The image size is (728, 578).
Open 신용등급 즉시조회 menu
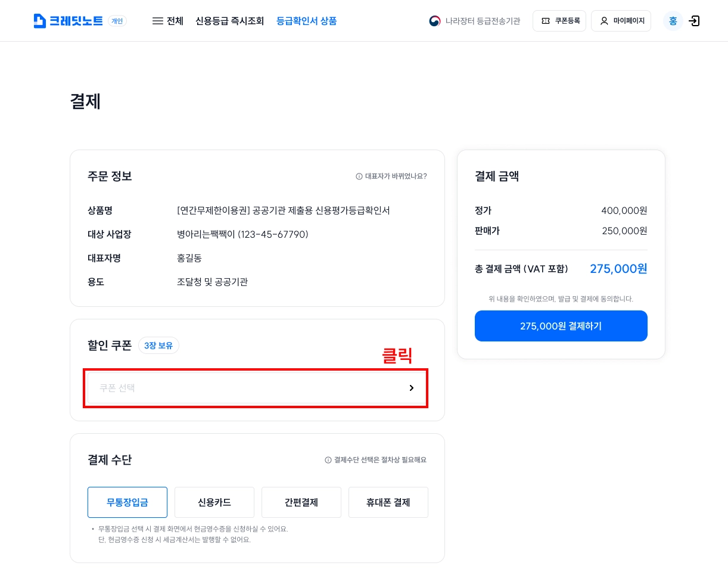click(229, 21)
